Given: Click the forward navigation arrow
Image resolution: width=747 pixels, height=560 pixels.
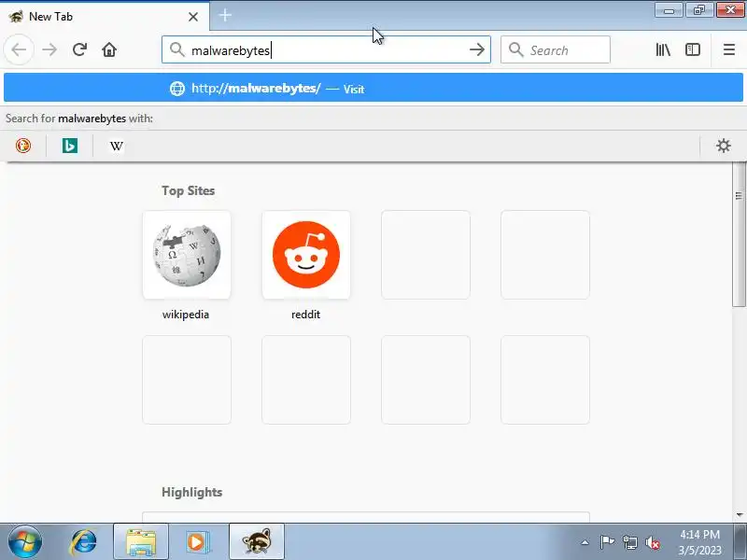Looking at the screenshot, I should click(x=49, y=49).
